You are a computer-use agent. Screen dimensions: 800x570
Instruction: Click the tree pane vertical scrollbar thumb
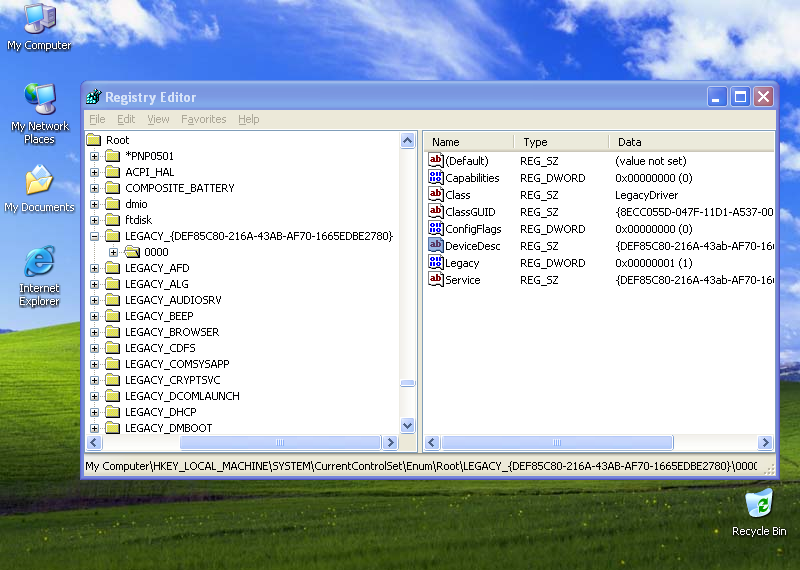coord(407,383)
